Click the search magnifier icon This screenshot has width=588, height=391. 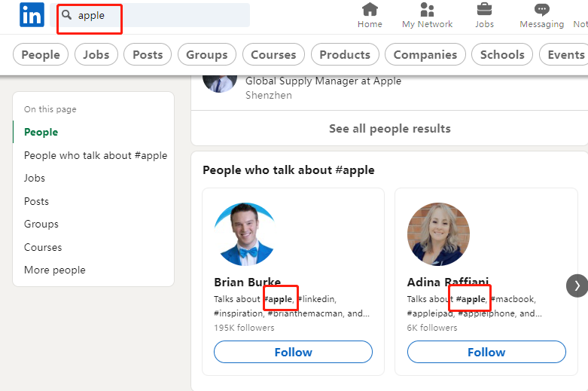point(67,15)
